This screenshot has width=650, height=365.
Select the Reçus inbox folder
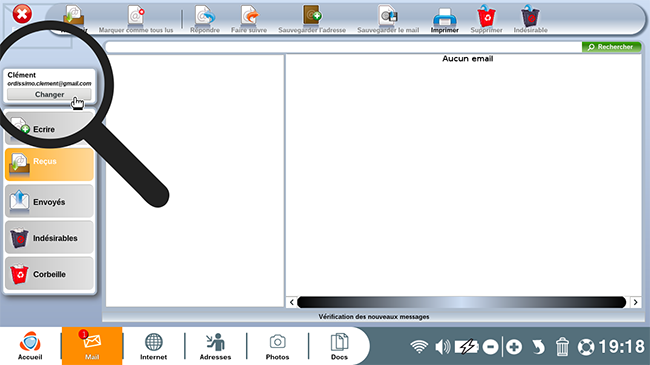pos(49,165)
